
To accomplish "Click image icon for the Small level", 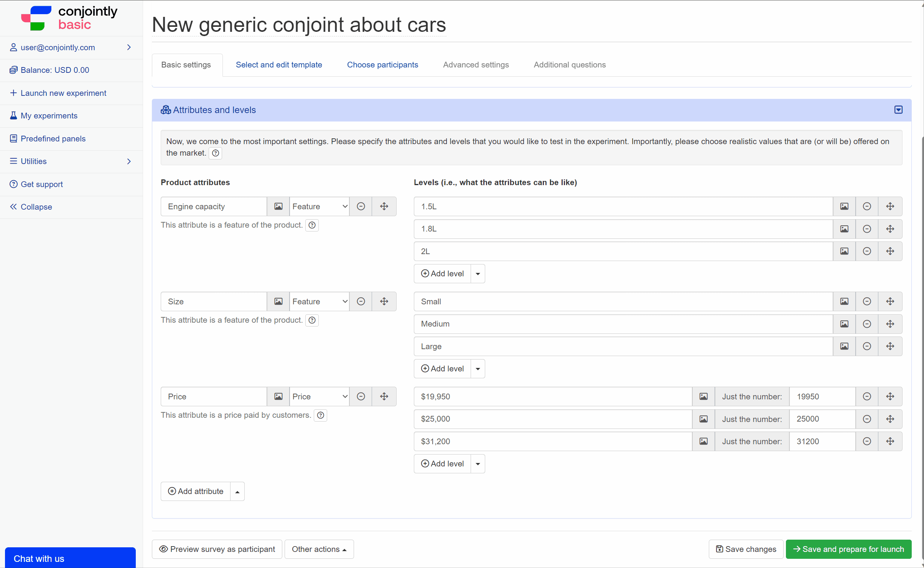I will point(844,302).
